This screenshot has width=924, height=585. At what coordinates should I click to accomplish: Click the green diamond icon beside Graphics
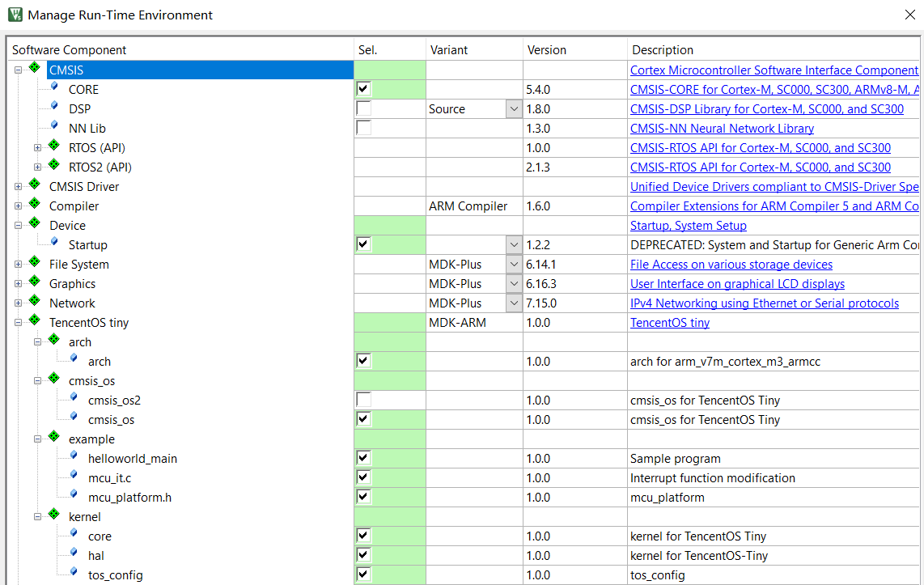coord(35,281)
